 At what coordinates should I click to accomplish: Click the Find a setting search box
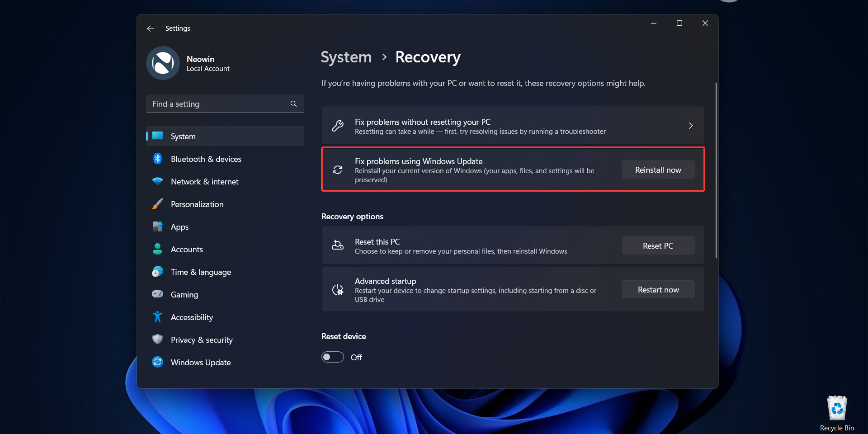tap(219, 104)
